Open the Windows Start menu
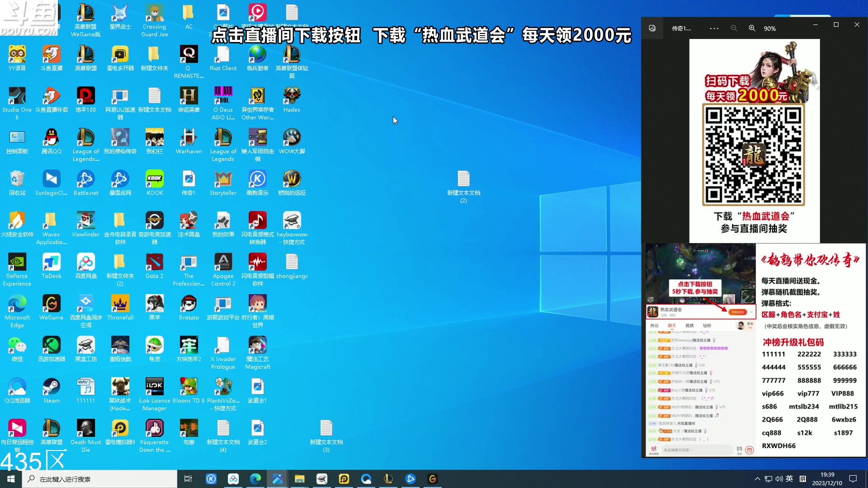 coord(10,479)
